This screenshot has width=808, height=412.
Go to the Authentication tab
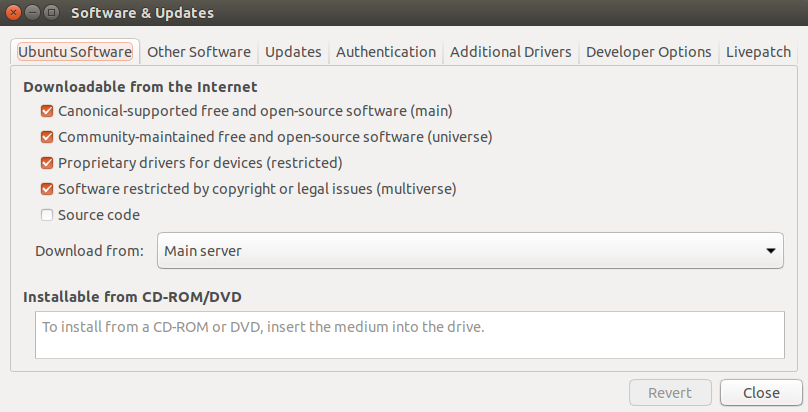tap(386, 52)
